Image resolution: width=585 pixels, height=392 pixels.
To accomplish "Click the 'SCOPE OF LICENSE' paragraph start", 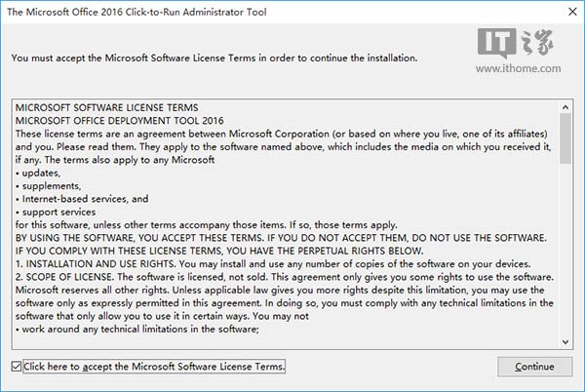I will point(63,277).
